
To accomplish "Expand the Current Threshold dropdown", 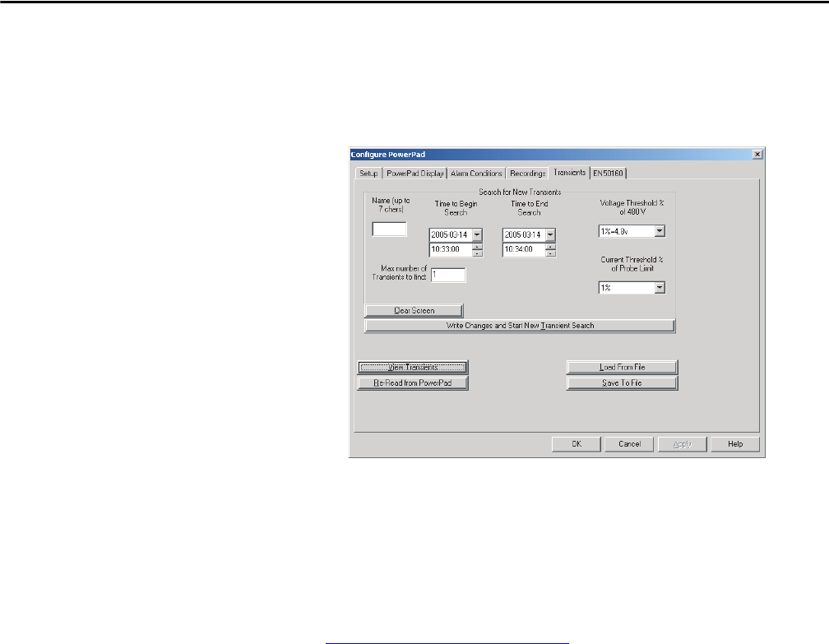I will tap(660, 288).
